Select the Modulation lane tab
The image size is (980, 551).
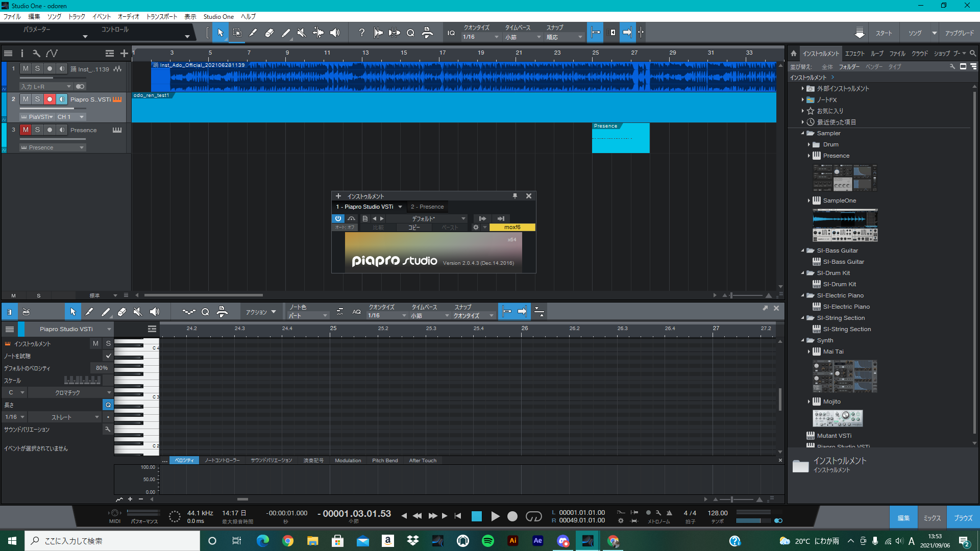348,460
